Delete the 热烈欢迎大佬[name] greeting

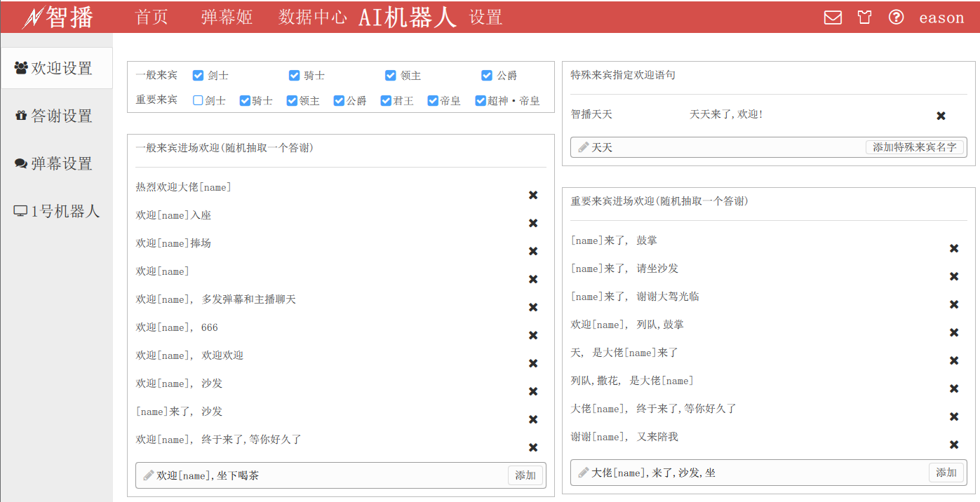click(533, 195)
